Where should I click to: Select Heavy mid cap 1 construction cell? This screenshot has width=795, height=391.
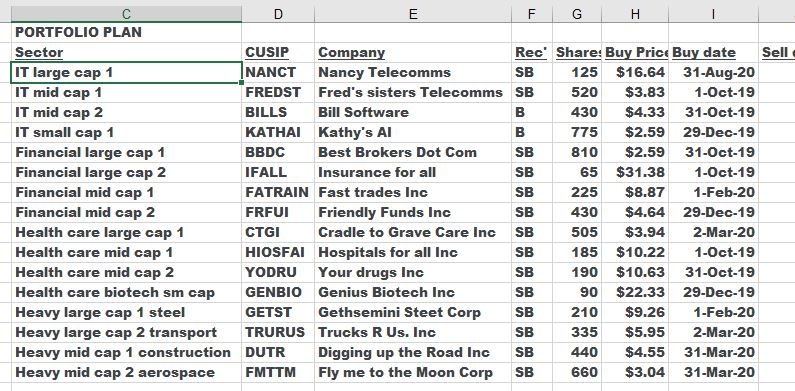(126, 352)
